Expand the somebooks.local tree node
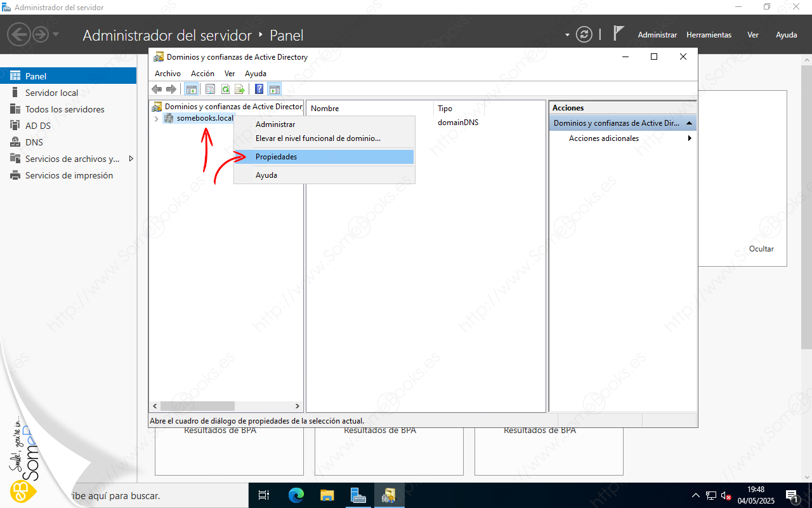This screenshot has width=812, height=508. coord(157,119)
